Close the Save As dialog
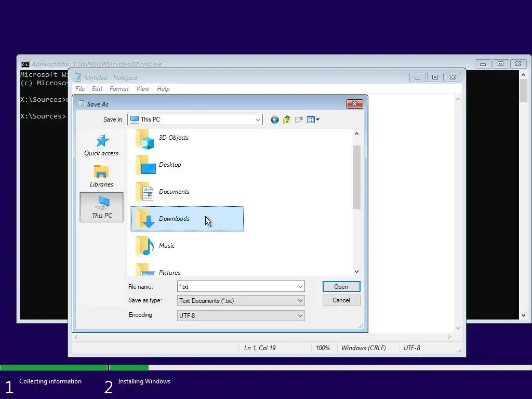This screenshot has width=532, height=399. click(354, 104)
